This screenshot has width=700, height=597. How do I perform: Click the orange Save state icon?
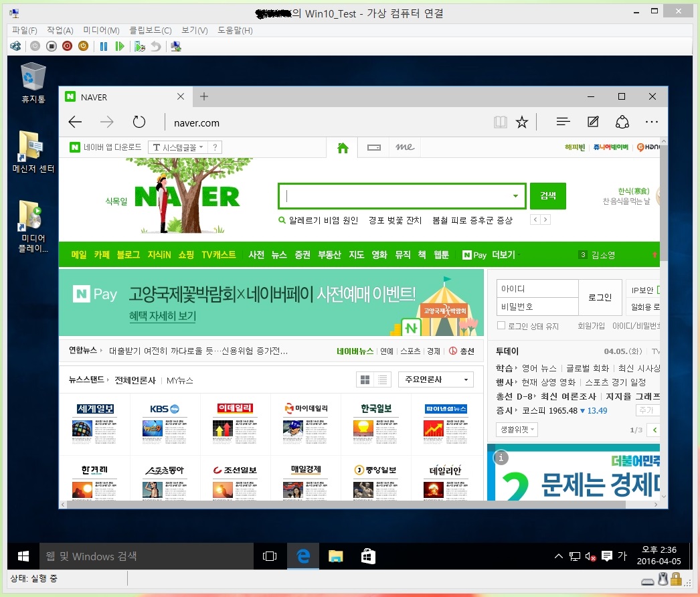click(83, 46)
